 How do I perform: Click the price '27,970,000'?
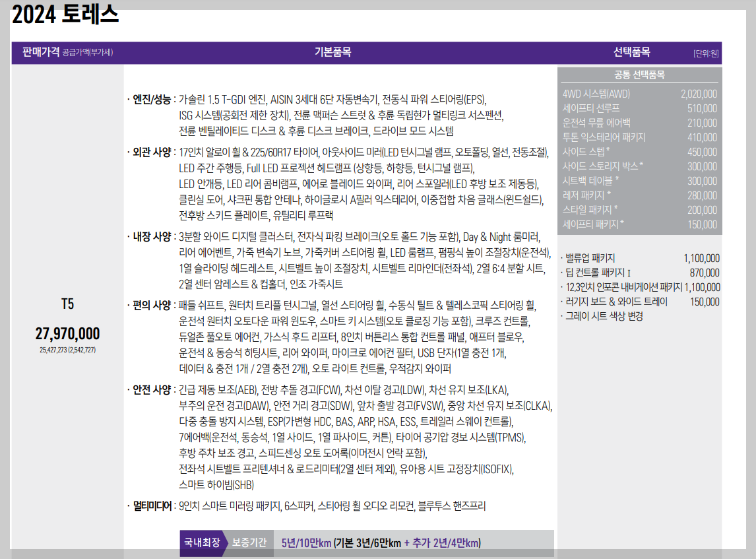pyautogui.click(x=67, y=333)
